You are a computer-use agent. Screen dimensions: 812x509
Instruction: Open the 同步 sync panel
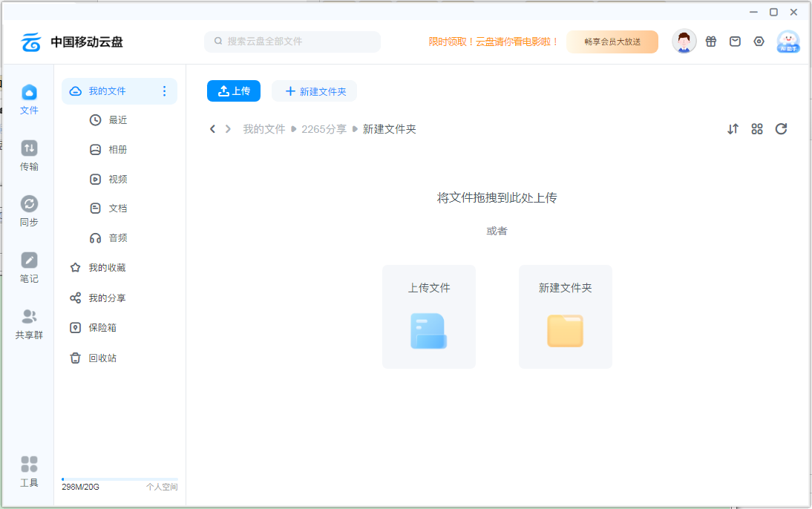[28, 211]
